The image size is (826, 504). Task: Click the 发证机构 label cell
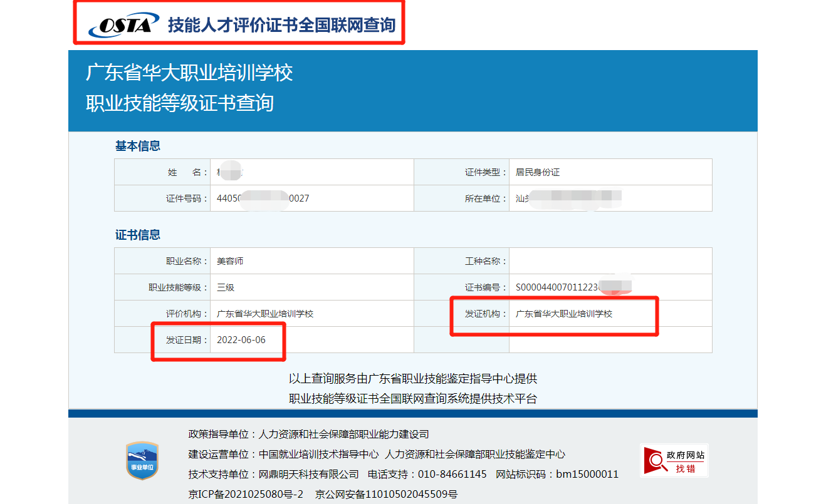click(x=461, y=314)
